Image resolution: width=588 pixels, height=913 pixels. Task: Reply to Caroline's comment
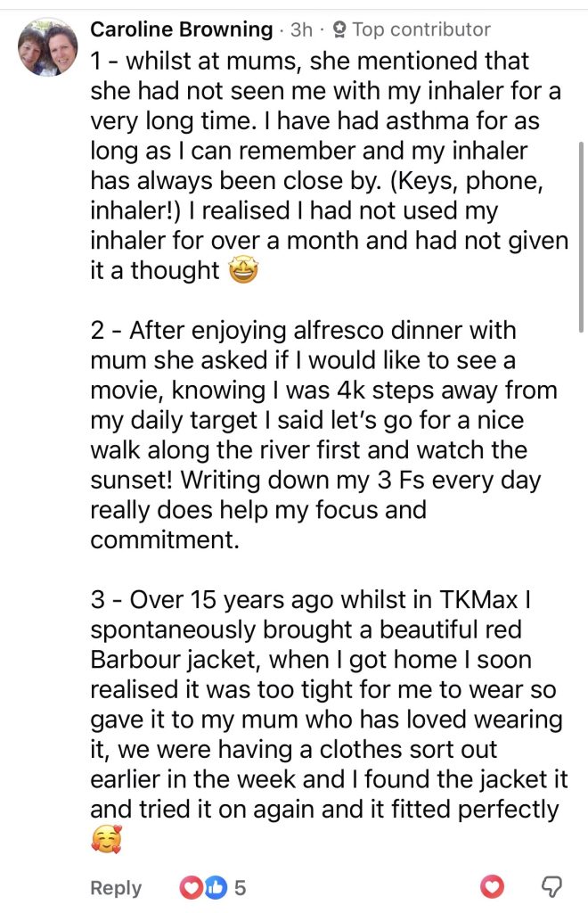(116, 887)
